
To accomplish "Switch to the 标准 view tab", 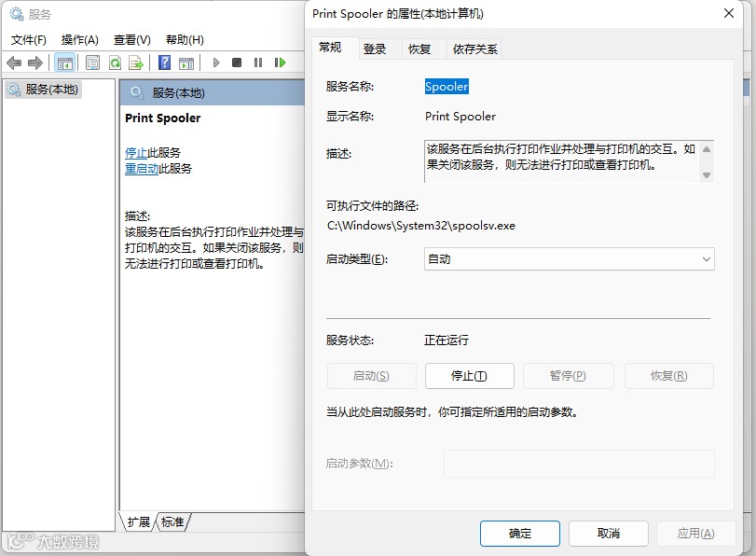I will [172, 522].
